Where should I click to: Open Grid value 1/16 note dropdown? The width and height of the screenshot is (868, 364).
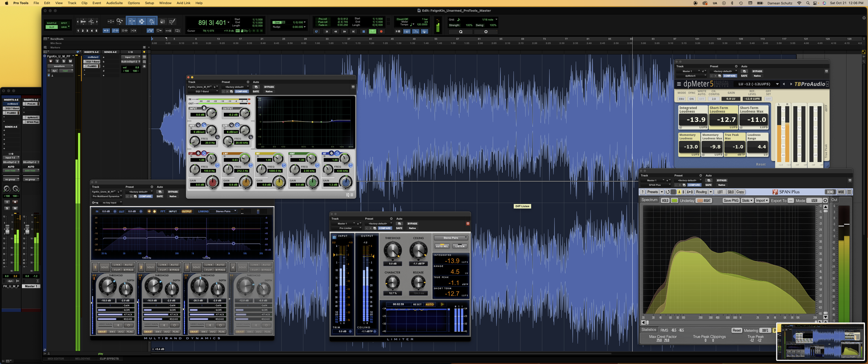coord(490,19)
